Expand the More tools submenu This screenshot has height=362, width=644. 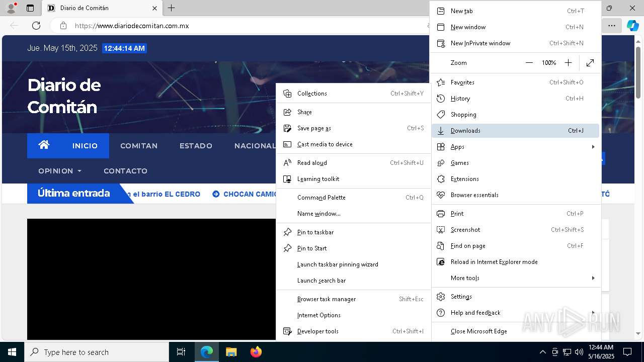tap(515, 278)
